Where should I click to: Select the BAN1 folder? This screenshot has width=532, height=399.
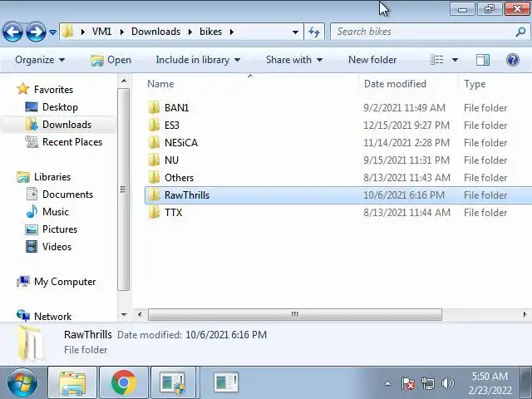coord(176,108)
